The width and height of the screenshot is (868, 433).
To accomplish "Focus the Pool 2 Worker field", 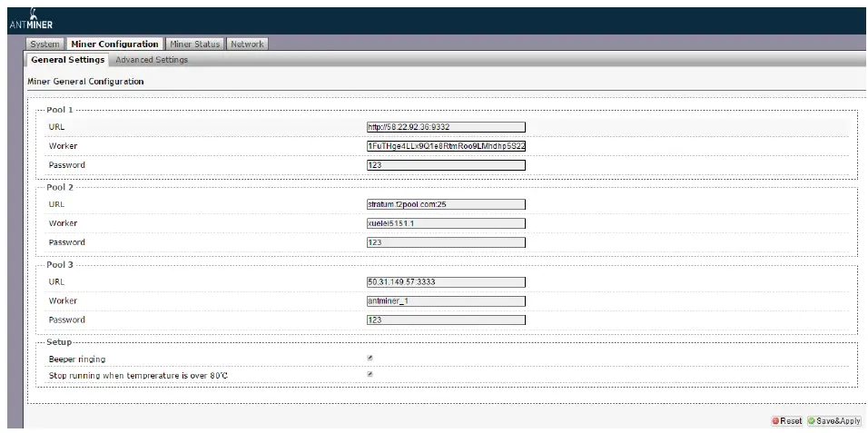I will point(446,223).
